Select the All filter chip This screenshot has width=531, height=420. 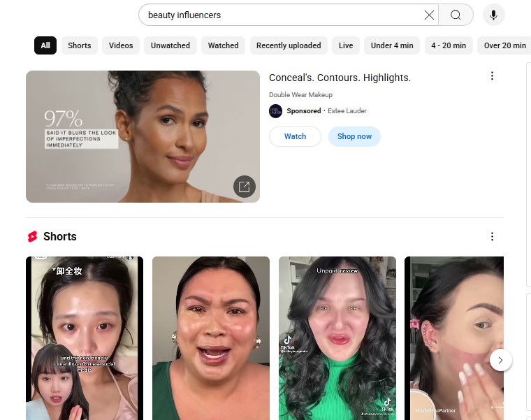(45, 45)
